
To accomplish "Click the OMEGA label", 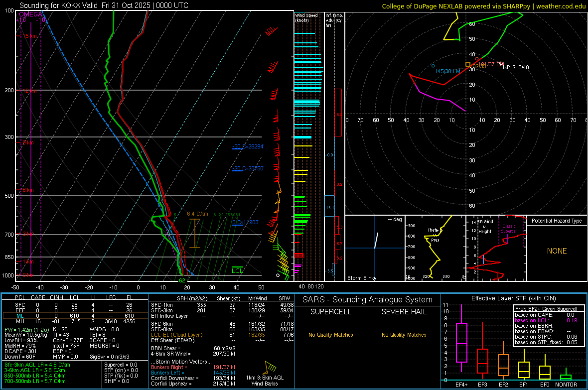I will (31, 14).
